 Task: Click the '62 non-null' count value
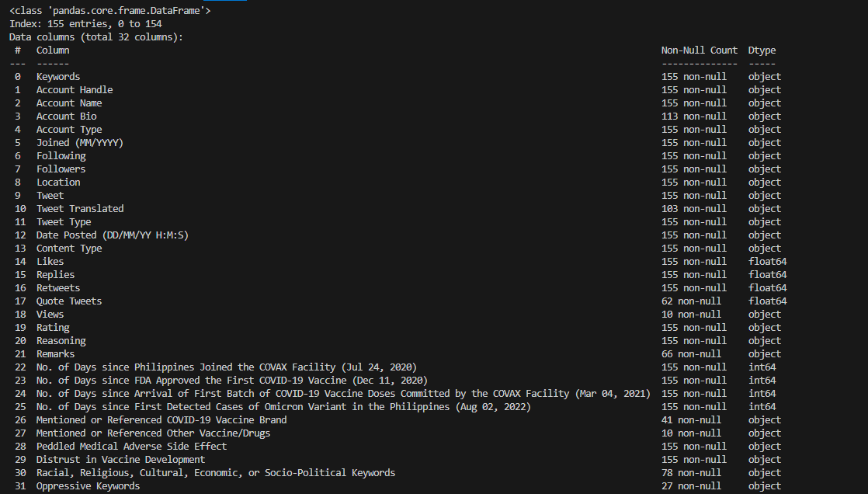click(692, 301)
